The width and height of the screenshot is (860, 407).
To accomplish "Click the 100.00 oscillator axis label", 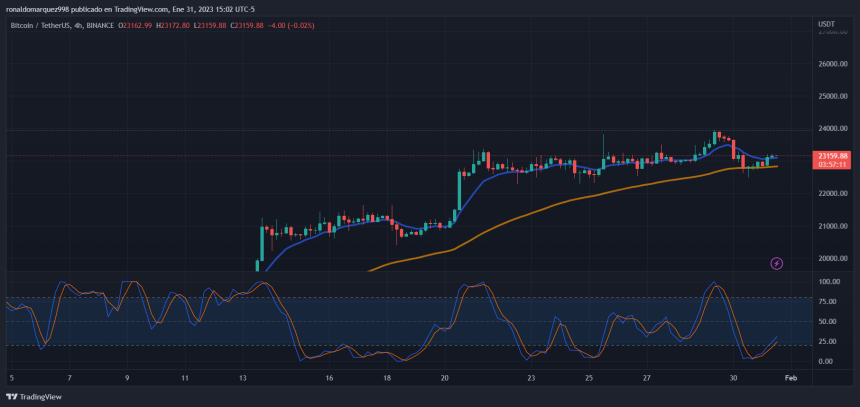I will (x=829, y=282).
